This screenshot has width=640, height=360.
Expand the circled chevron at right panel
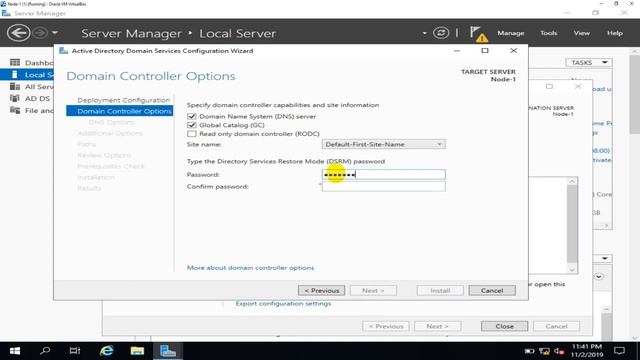598,277
